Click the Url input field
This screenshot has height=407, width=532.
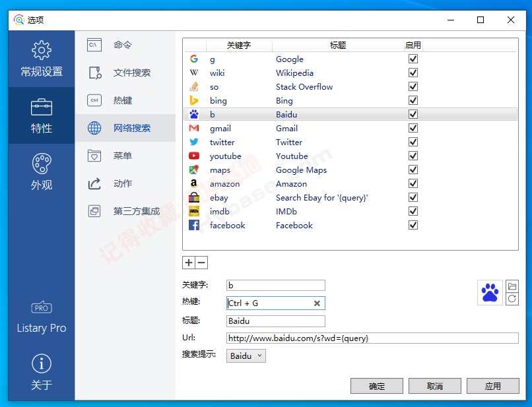(x=372, y=338)
